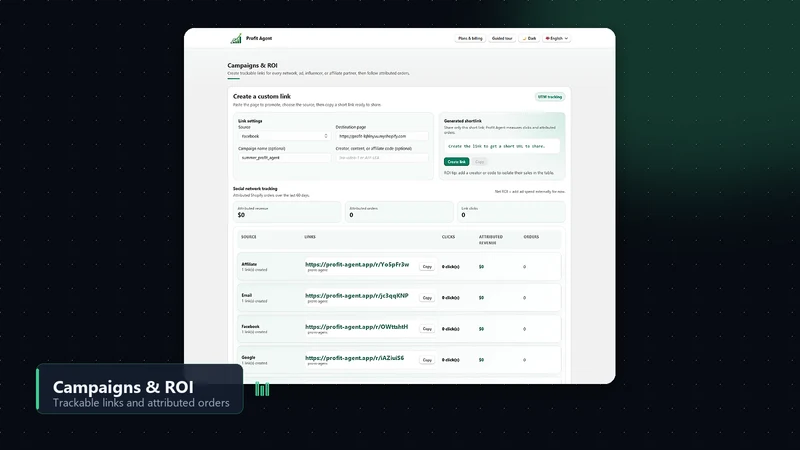Click the Campaign name input field
This screenshot has width=800, height=450.
284,158
